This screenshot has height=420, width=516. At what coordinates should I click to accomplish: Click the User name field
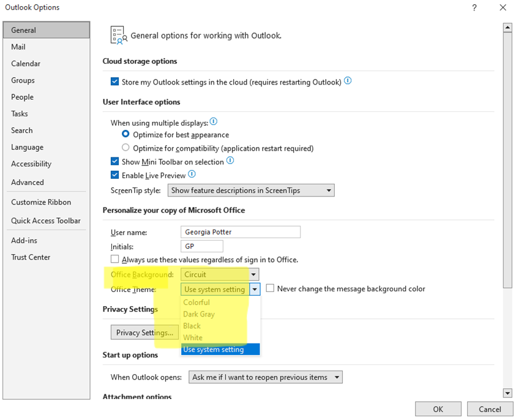(240, 232)
